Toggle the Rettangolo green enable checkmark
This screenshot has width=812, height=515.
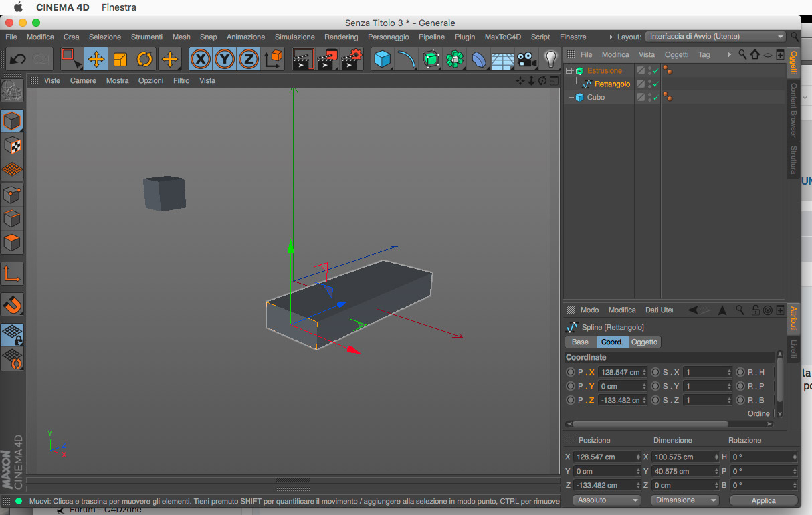point(656,84)
